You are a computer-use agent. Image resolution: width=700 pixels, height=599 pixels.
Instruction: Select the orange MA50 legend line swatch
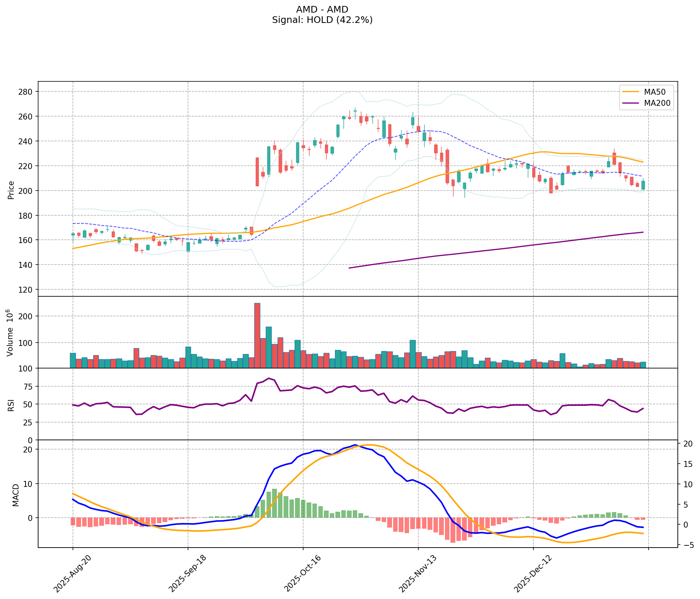point(630,91)
